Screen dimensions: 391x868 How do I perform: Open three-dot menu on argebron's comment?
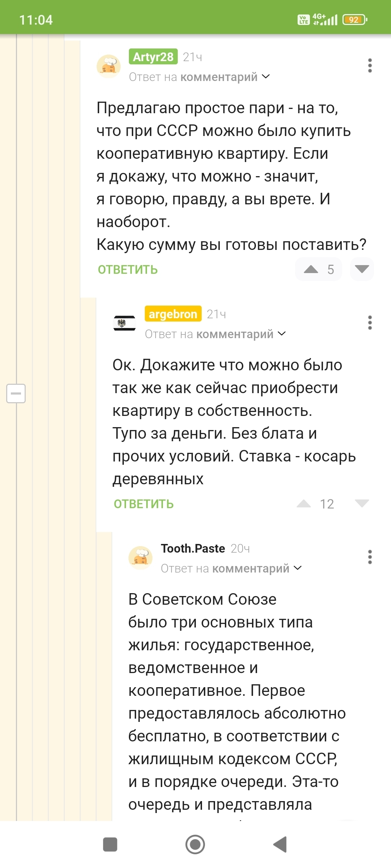tap(370, 323)
